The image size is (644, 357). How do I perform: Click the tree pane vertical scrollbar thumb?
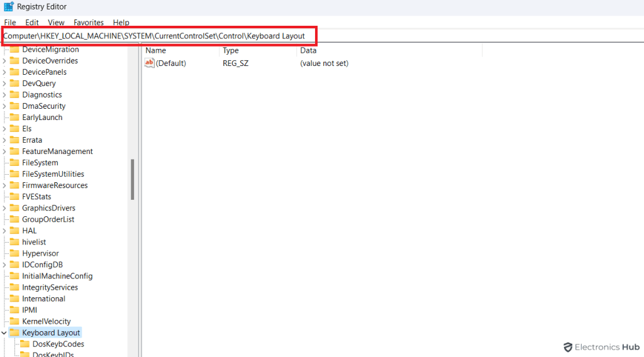point(132,179)
